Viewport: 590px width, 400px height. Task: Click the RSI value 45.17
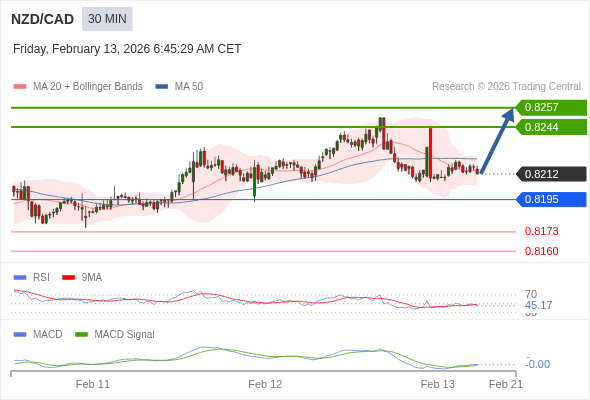(x=538, y=305)
